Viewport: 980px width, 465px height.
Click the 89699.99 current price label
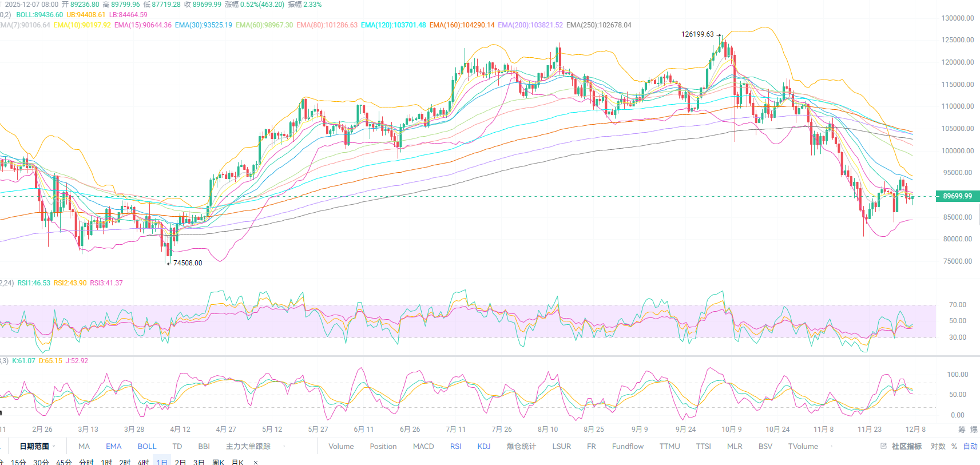[957, 196]
